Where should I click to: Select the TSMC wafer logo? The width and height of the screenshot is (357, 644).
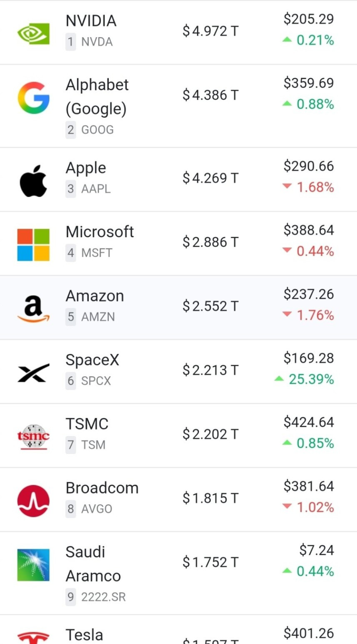tap(33, 436)
